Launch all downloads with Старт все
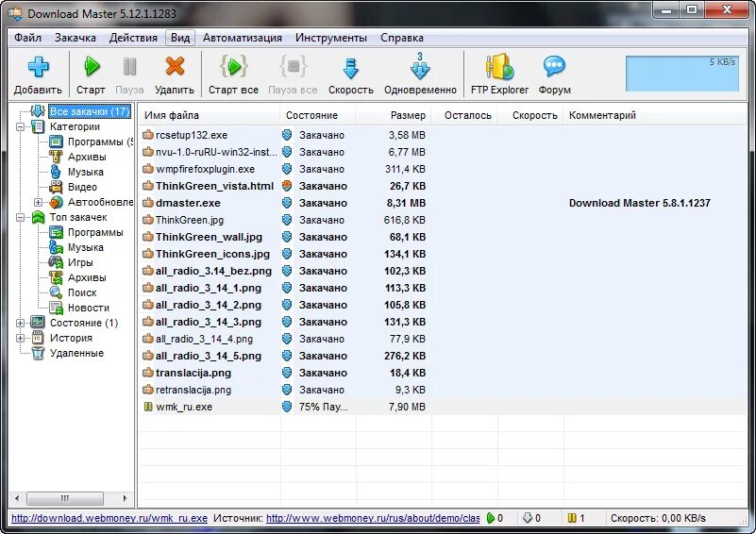This screenshot has width=756, height=534. 233,66
